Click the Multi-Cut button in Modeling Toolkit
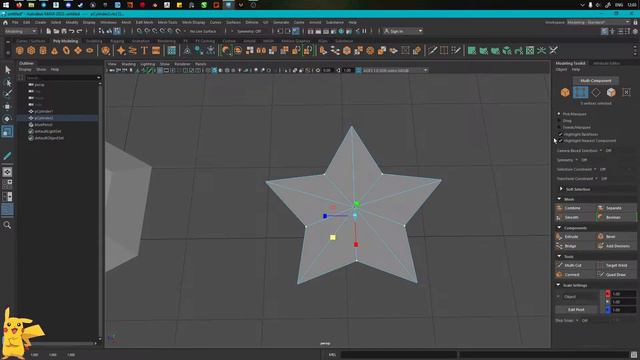Image resolution: width=640 pixels, height=360 pixels. click(x=575, y=265)
